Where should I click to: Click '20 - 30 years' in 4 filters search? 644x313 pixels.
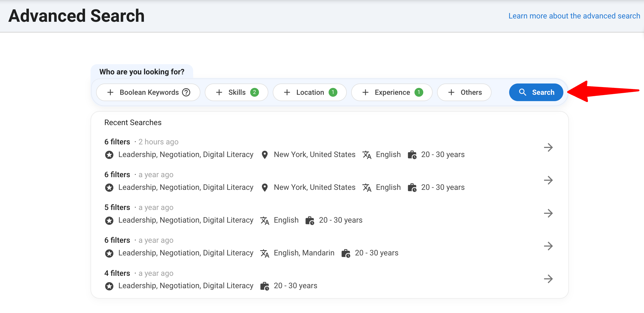tap(296, 286)
